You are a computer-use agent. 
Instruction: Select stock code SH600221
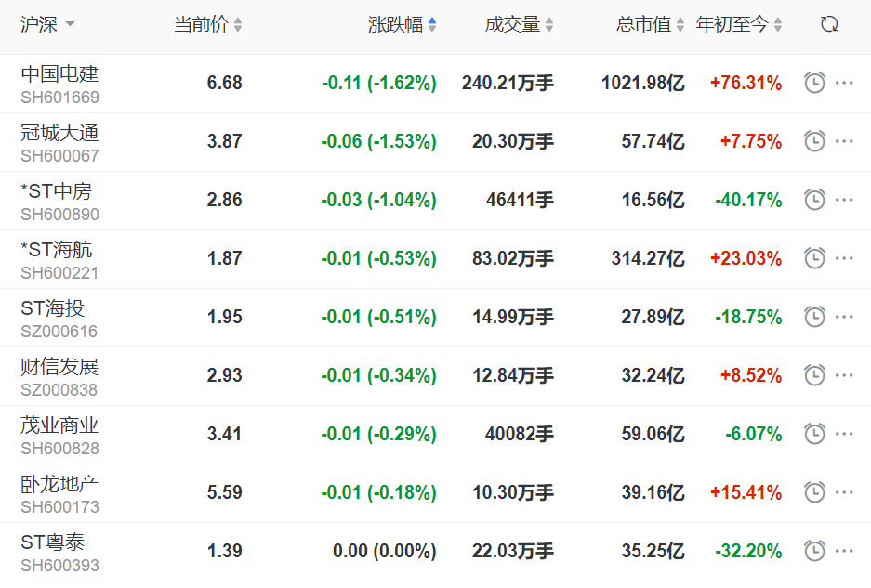pyautogui.click(x=59, y=273)
